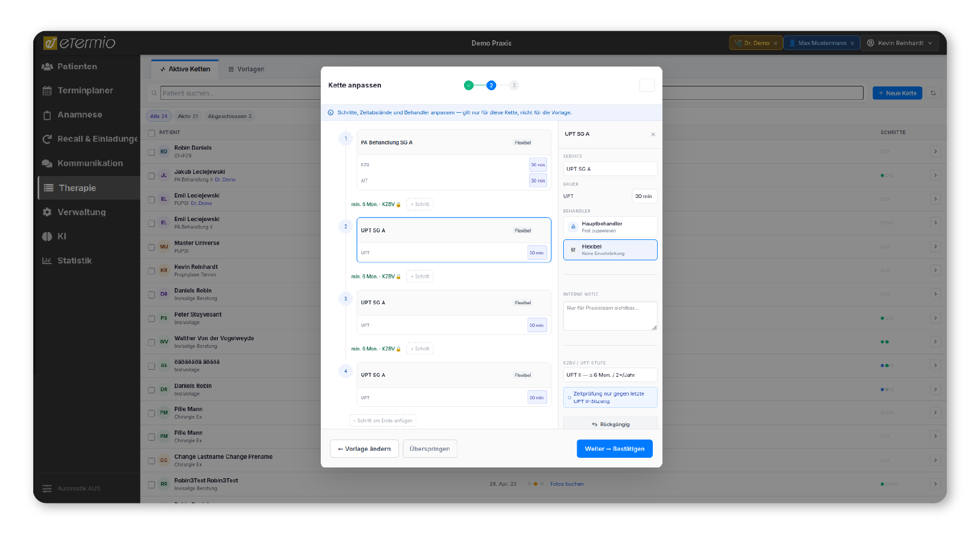Select Therapie in the sidebar

coord(89,188)
